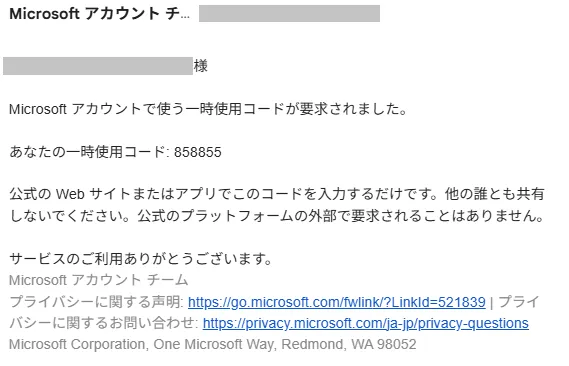The height and width of the screenshot is (366, 569).
Task: Click the line starting with しないでください
Action: coord(277,215)
